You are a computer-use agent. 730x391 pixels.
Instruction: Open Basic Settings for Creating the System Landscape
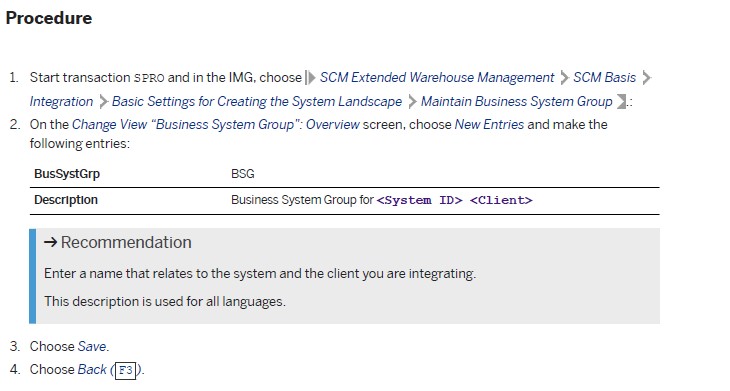coord(257,102)
